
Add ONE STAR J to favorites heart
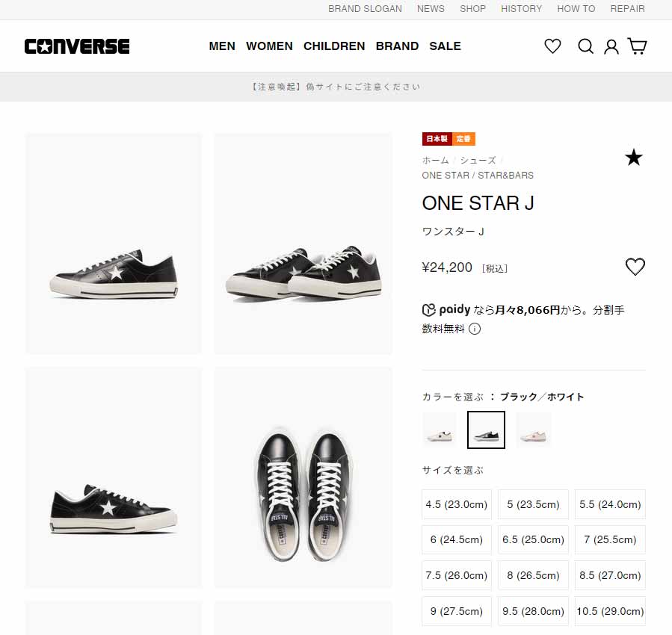635,267
